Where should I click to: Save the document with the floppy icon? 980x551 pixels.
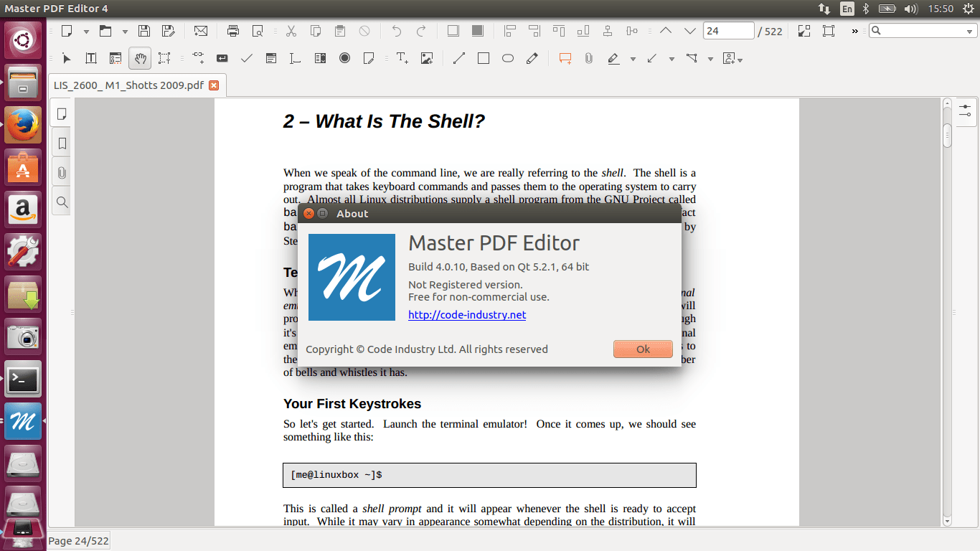coord(144,31)
